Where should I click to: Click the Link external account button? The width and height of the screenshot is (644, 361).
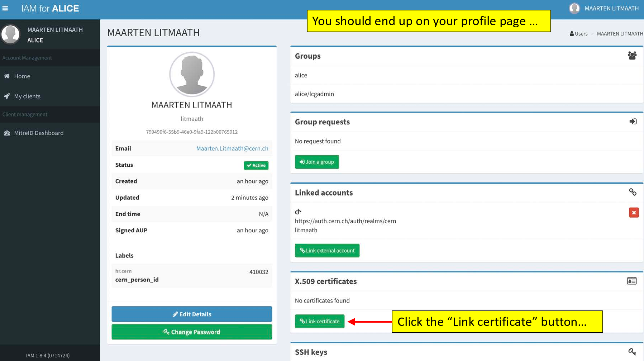pos(327,251)
